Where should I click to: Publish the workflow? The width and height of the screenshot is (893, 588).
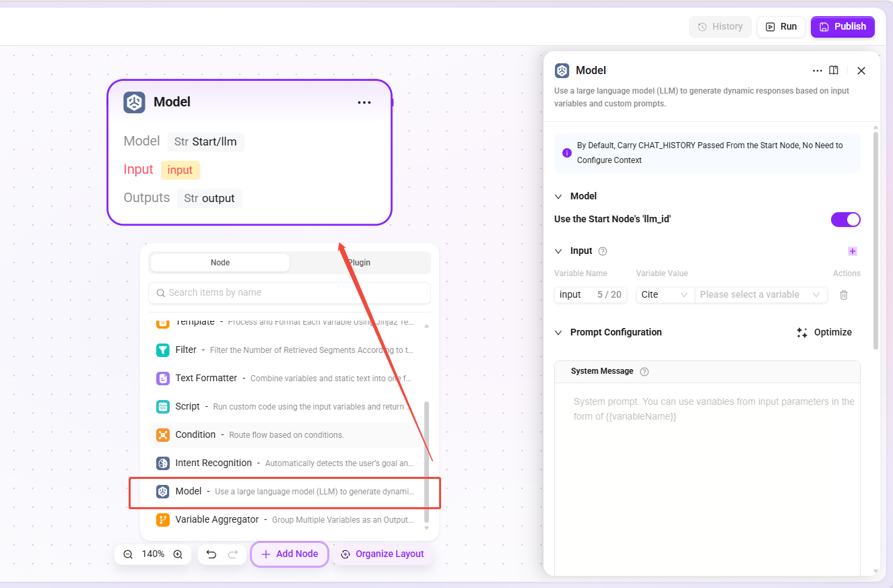(x=843, y=27)
